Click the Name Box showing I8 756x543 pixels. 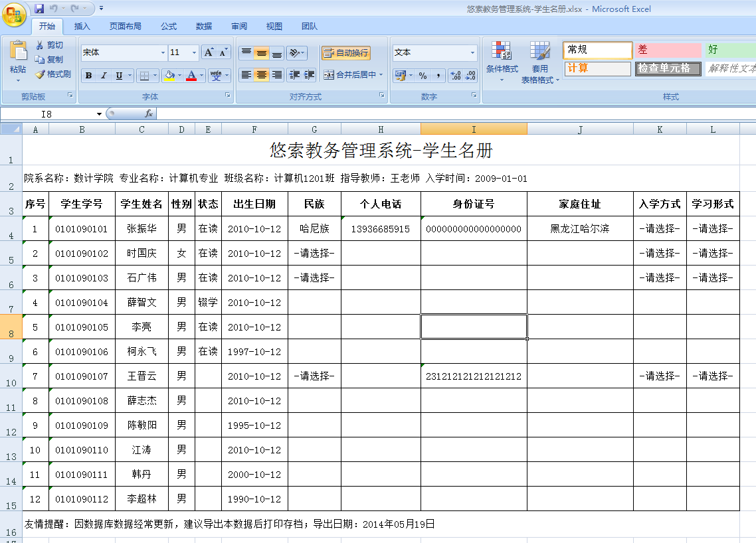point(47,114)
